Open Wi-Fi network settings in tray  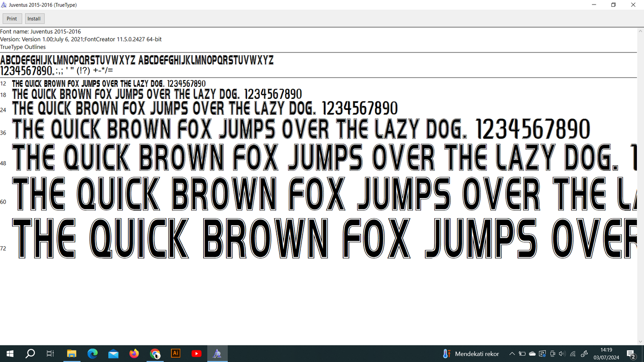[x=573, y=354]
